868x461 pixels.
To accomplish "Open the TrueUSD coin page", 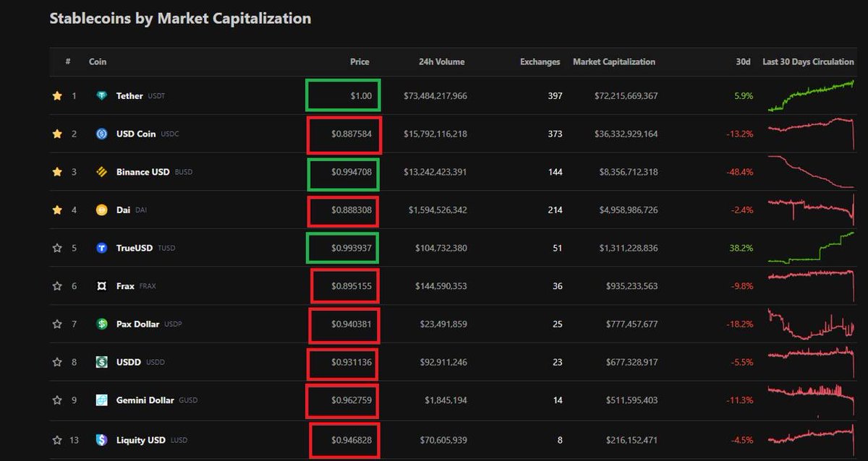I will point(135,248).
